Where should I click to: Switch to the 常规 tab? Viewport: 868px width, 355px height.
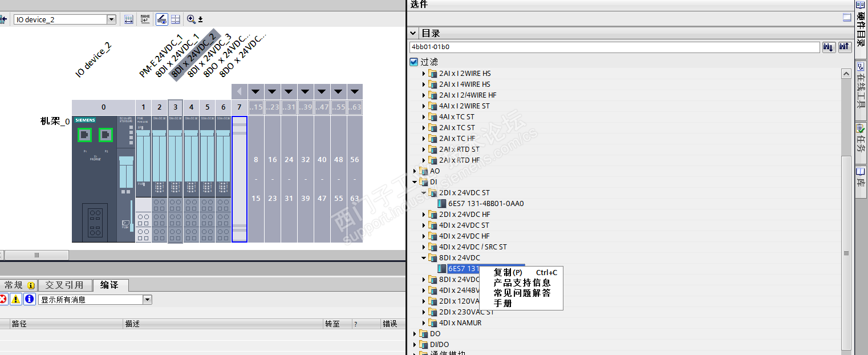(19, 285)
